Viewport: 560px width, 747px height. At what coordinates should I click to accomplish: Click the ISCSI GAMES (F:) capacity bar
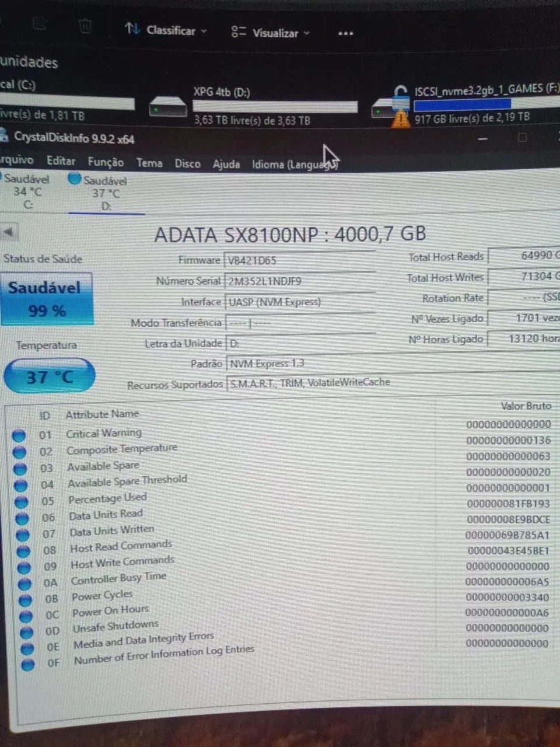tap(487, 103)
